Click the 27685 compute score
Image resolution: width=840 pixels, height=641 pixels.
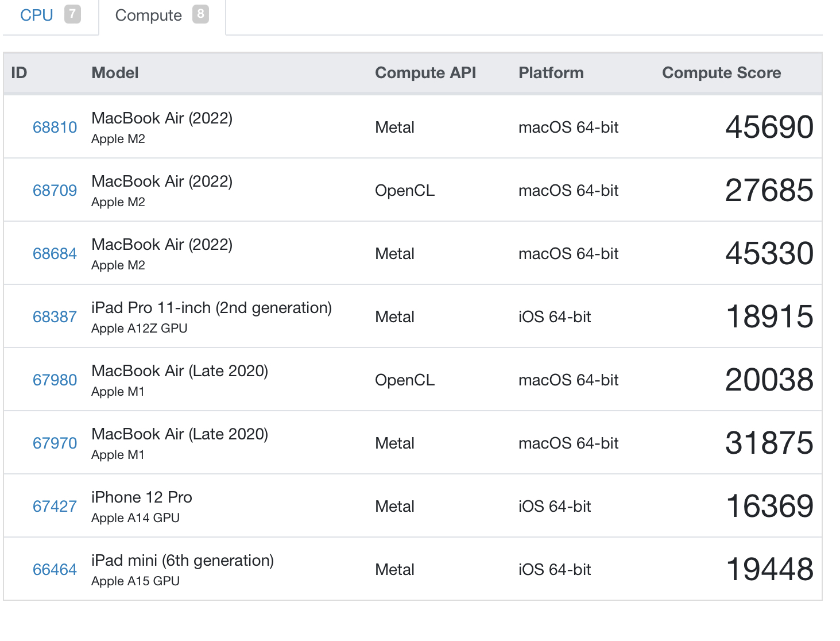click(x=769, y=190)
